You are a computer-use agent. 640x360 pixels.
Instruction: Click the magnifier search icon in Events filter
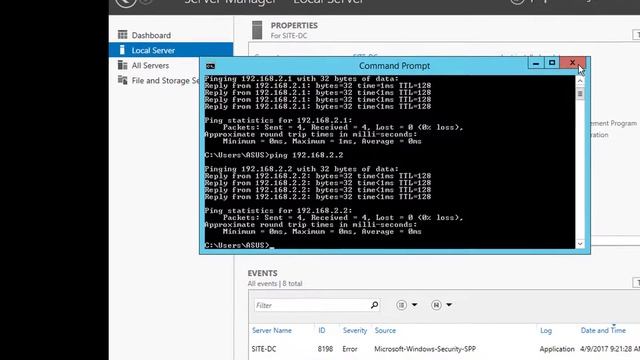pyautogui.click(x=374, y=305)
